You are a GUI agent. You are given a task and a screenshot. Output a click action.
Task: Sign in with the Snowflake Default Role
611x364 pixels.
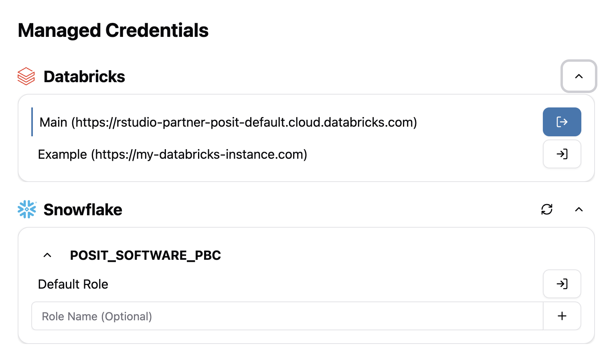point(562,284)
